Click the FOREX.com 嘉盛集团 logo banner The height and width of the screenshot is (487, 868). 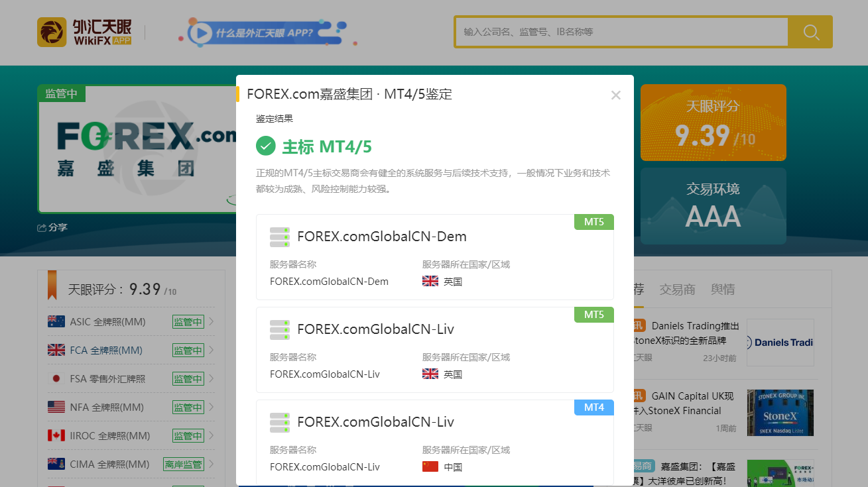point(137,149)
